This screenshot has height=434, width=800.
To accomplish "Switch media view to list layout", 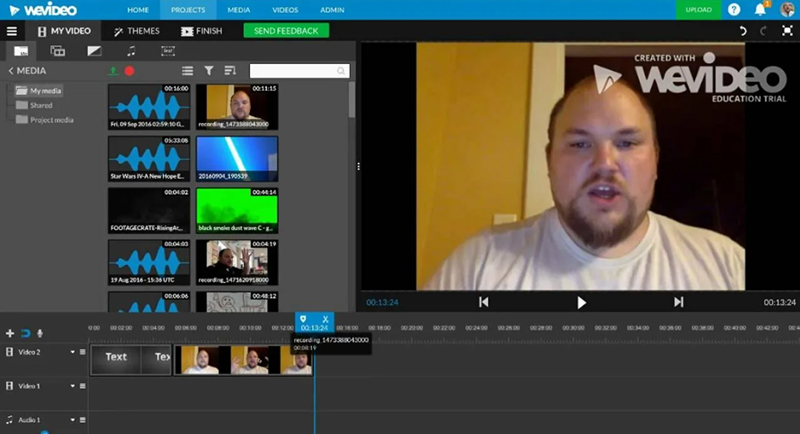I will 187,71.
